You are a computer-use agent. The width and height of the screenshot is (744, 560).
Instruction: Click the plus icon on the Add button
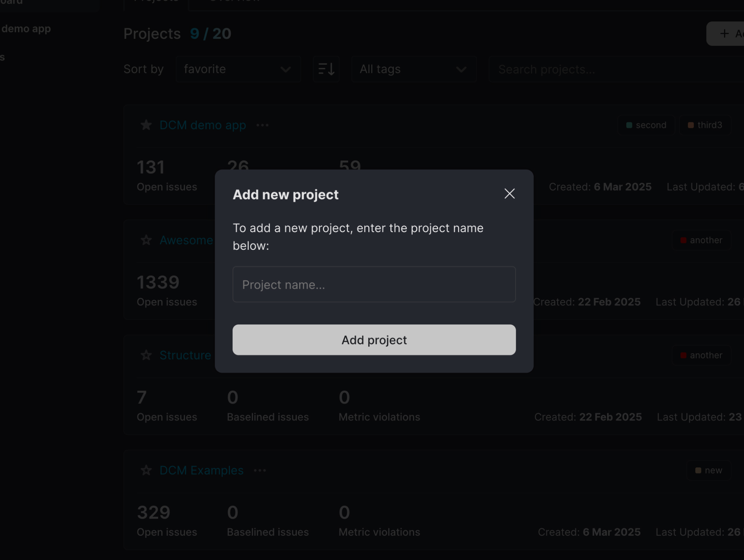click(x=725, y=33)
